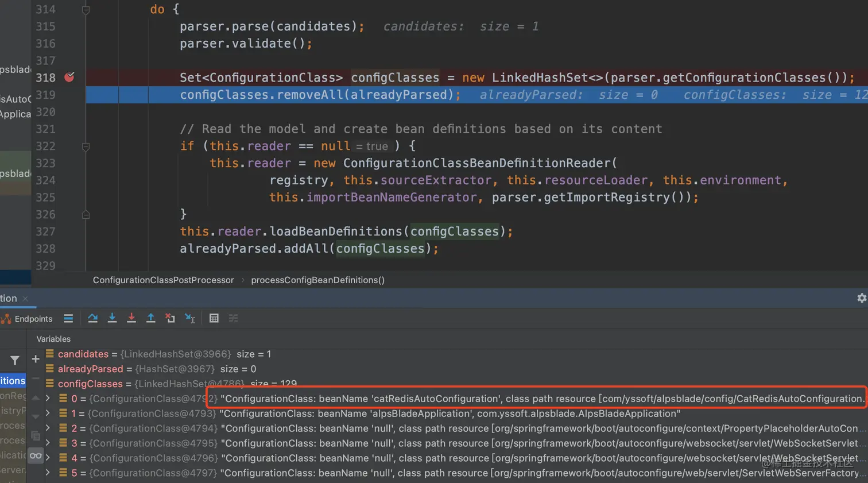Open debug panel settings gear

coord(862,298)
